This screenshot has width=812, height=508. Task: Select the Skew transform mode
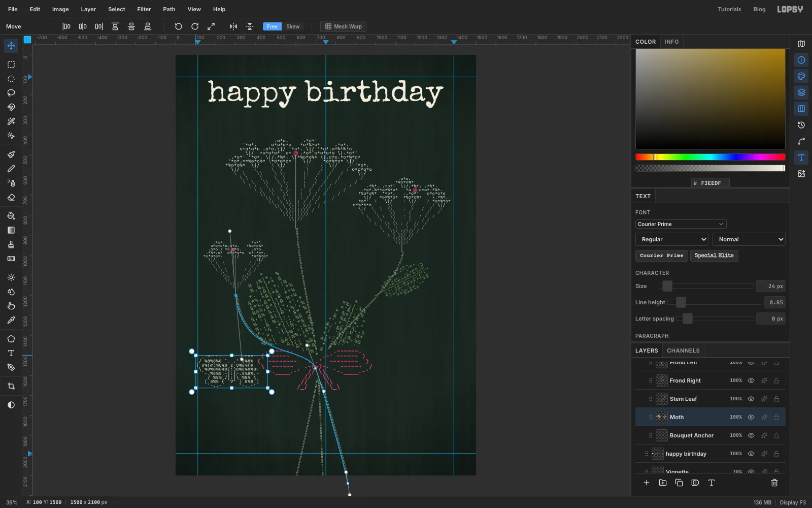[x=293, y=26]
